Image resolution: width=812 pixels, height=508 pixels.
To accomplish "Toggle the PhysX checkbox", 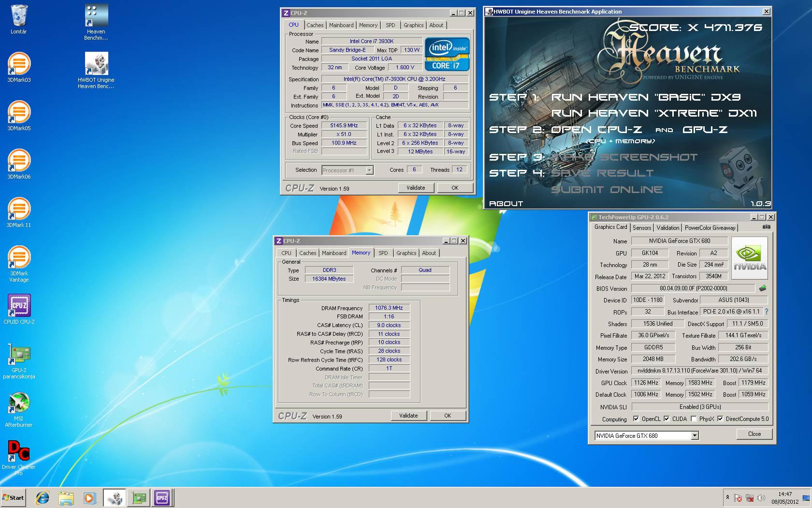I will tap(694, 419).
